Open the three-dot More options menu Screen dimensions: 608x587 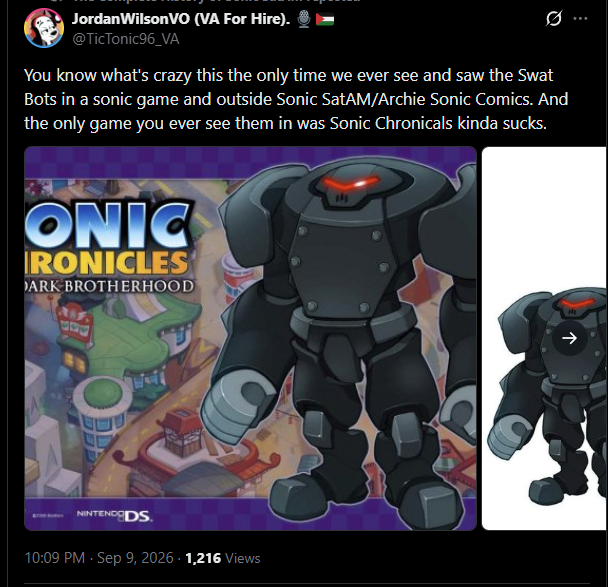[x=580, y=18]
